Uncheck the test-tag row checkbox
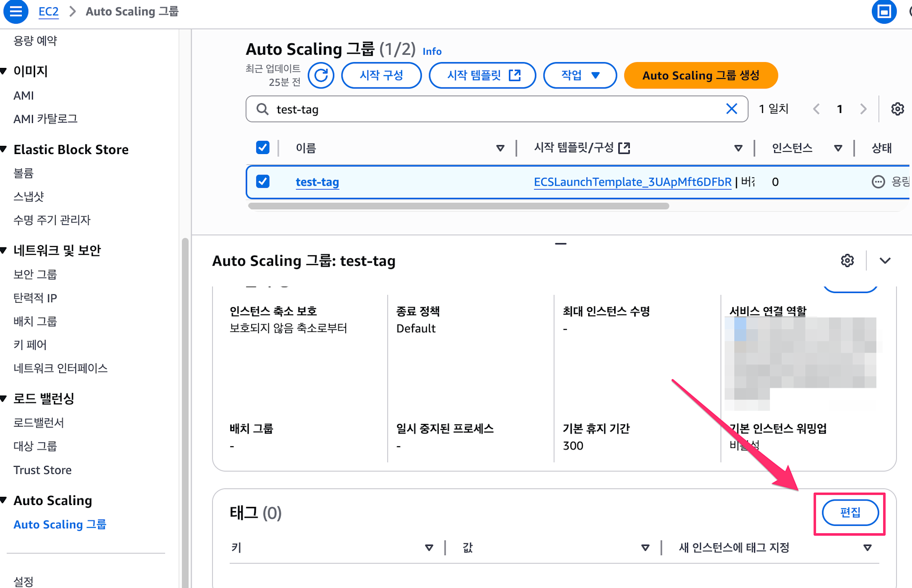Image resolution: width=912 pixels, height=588 pixels. 263,181
